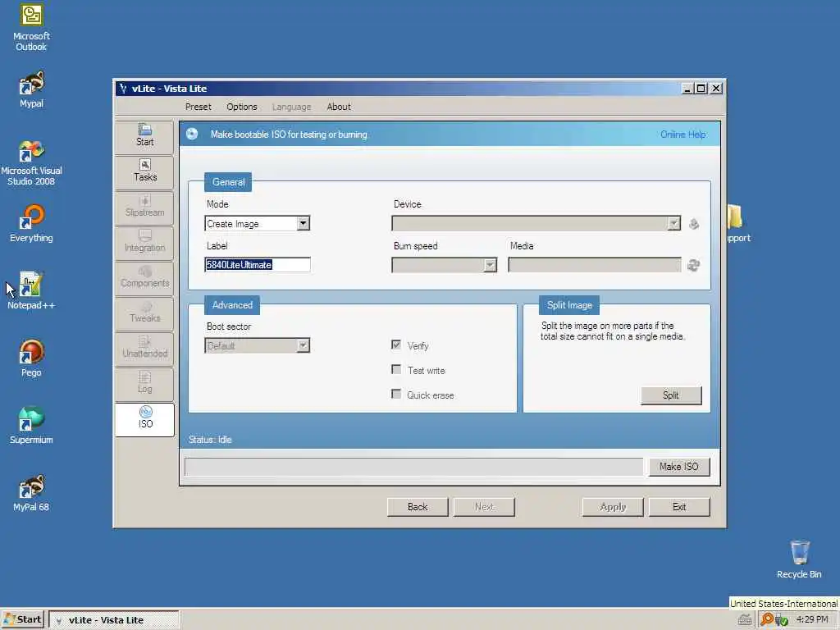Open the Pego desktop icon
Screen dimensions: 840x630
point(31,358)
